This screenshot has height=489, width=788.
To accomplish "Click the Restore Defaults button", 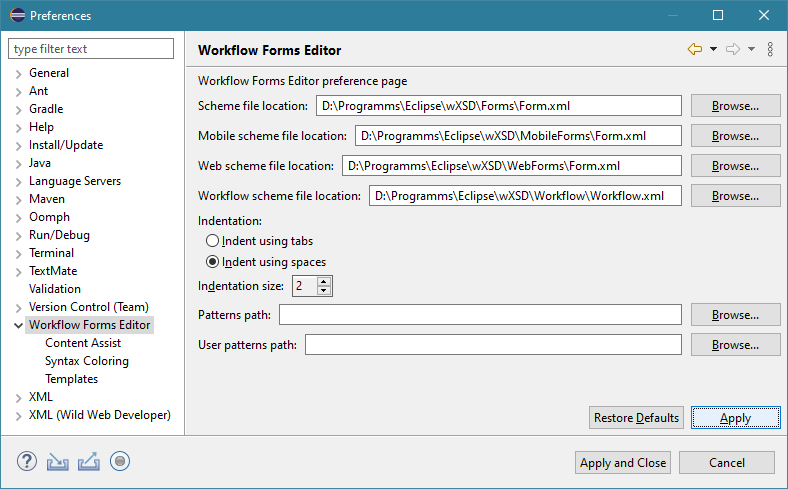I will click(636, 418).
